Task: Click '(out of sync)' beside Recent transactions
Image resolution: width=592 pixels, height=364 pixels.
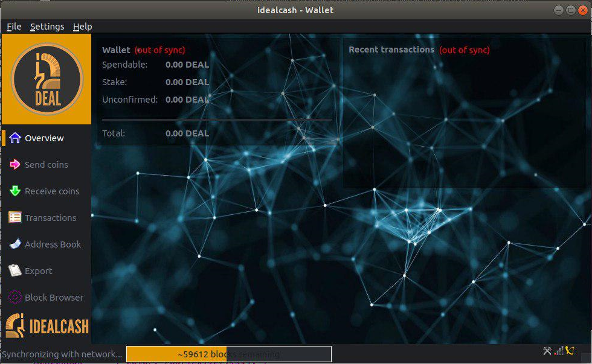Action: pos(465,50)
